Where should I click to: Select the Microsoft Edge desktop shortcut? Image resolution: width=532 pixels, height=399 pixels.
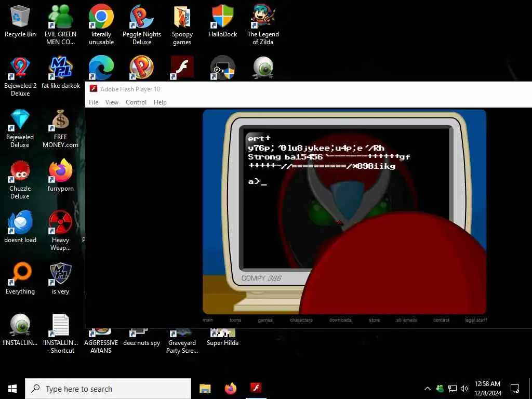click(101, 68)
